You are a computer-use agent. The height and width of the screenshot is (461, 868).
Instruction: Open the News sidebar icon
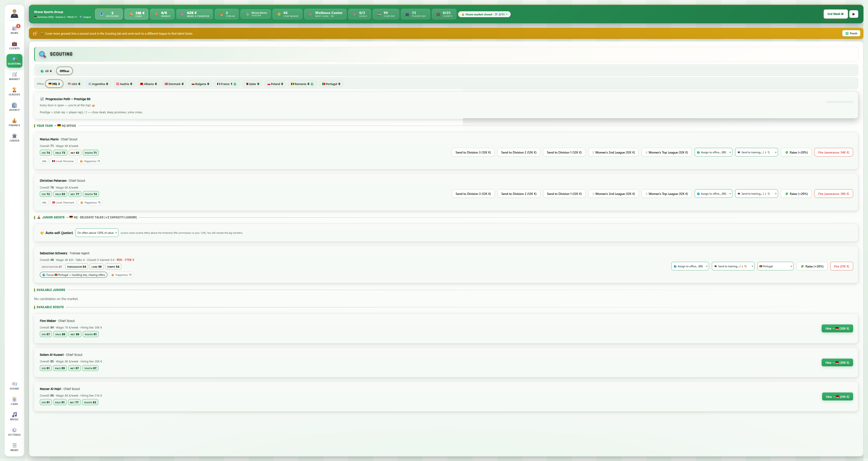[x=14, y=30]
